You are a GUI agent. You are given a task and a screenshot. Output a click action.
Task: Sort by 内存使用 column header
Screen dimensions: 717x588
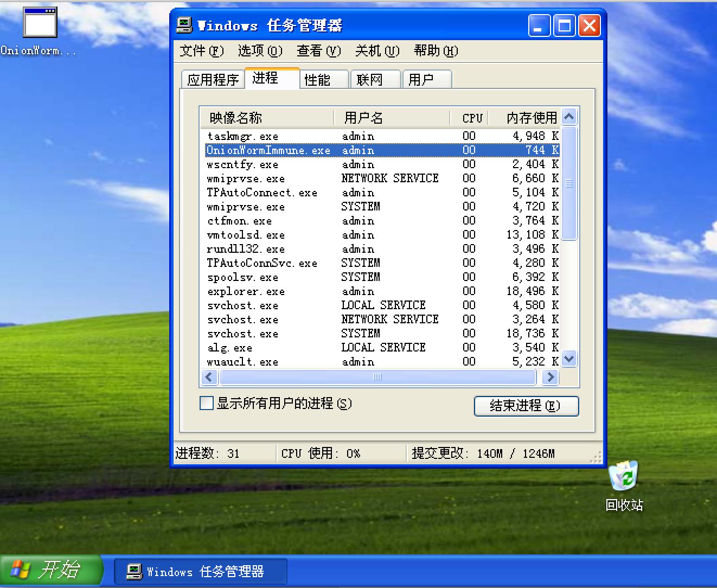pyautogui.click(x=526, y=117)
